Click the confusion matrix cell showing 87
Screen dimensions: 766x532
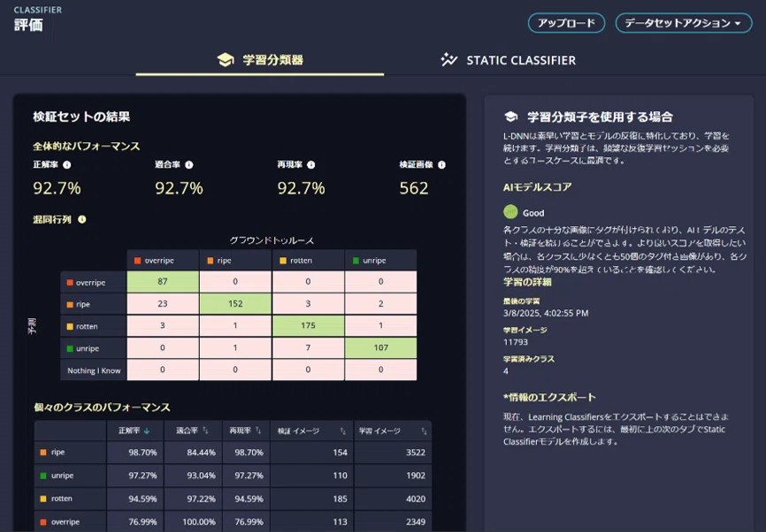click(163, 282)
